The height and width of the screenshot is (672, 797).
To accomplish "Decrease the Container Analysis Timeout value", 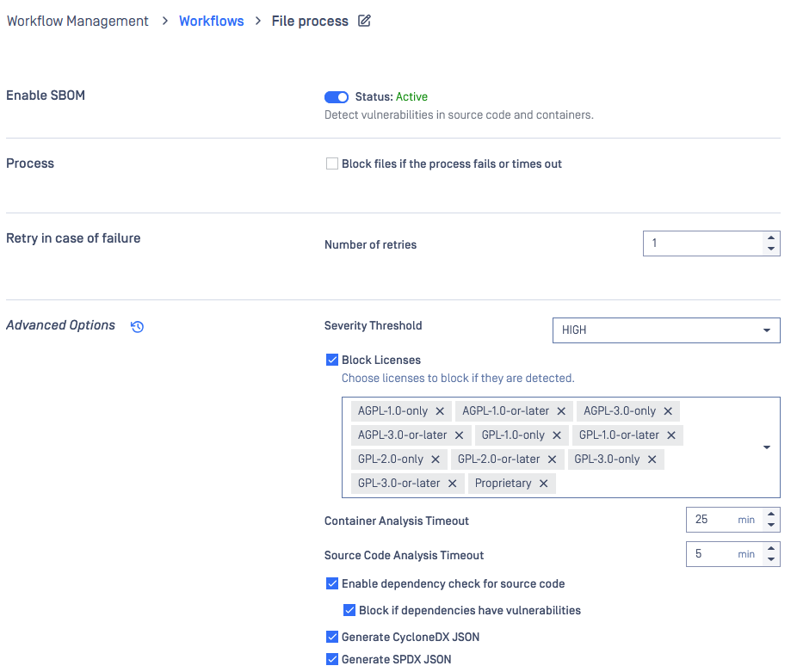I will [771, 525].
